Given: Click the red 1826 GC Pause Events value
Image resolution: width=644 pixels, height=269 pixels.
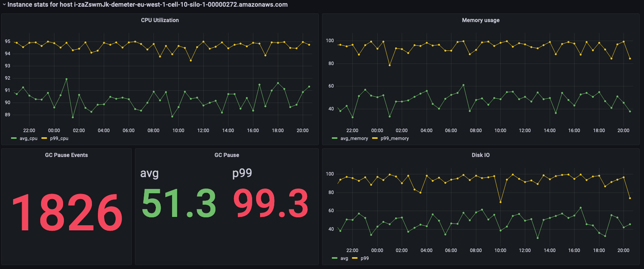Looking at the screenshot, I should tap(66, 213).
